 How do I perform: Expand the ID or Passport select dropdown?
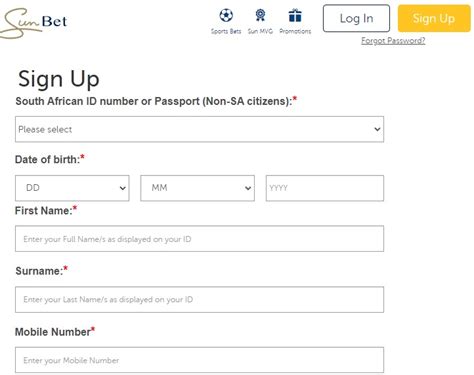click(199, 129)
